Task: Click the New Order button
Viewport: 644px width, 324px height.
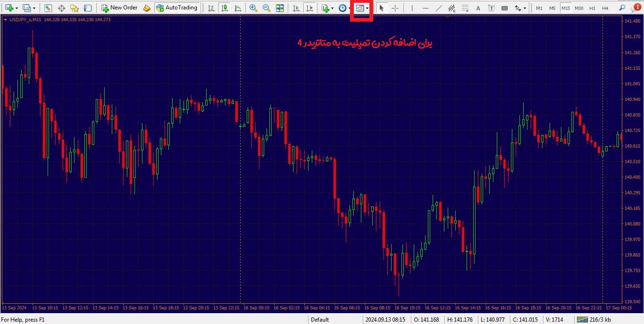Action: click(x=120, y=8)
